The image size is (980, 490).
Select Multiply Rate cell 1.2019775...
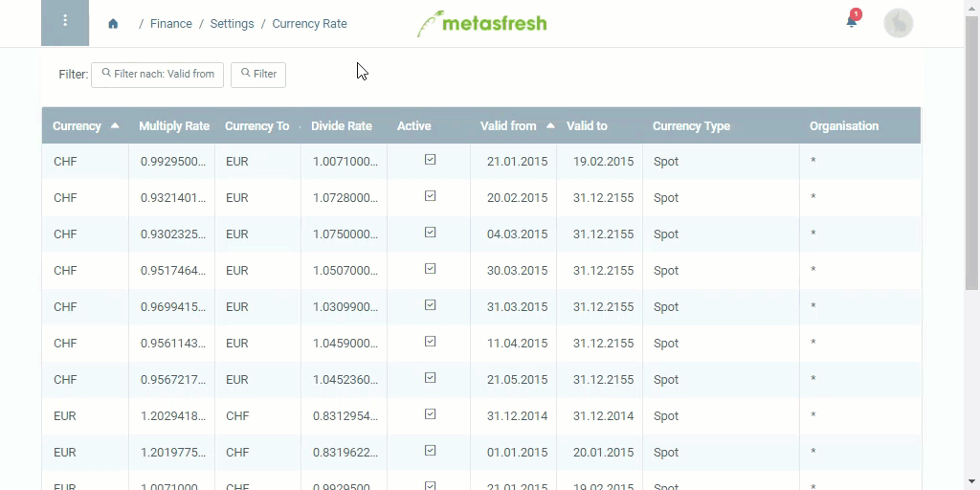coord(172,452)
